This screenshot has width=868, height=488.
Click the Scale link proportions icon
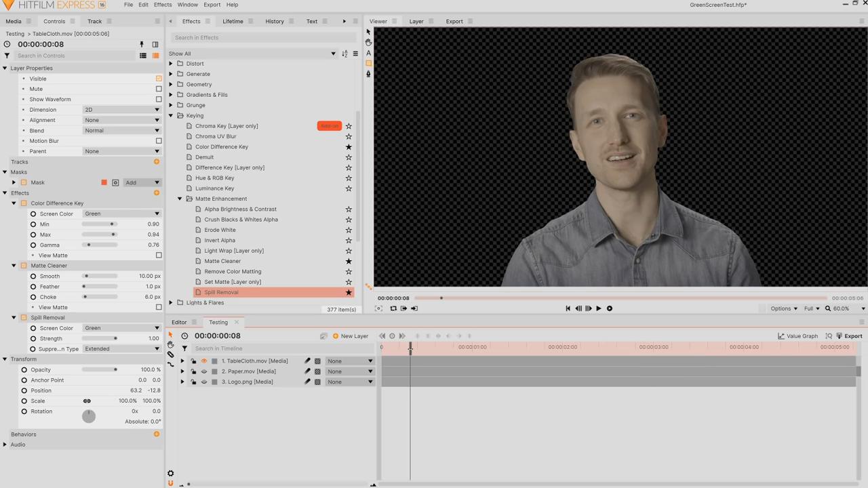click(87, 401)
